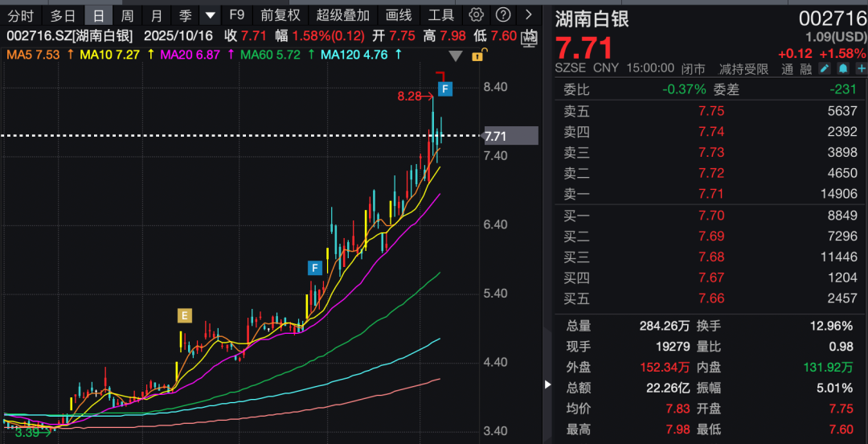The width and height of the screenshot is (868, 444).
Task: Click the MA20 magenta indicator label
Action: pyautogui.click(x=188, y=55)
